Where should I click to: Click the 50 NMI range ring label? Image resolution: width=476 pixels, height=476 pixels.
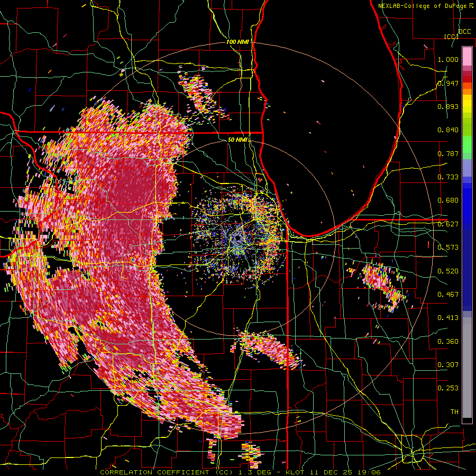(x=237, y=140)
